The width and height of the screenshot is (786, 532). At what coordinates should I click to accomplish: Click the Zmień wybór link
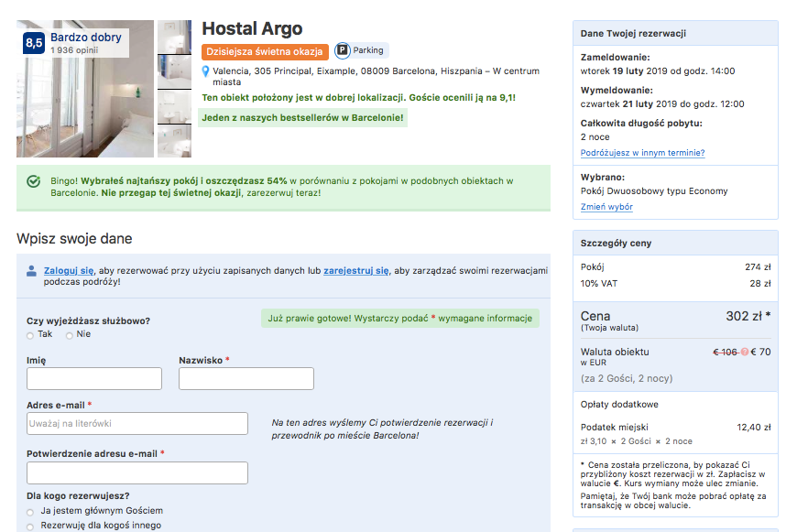click(x=606, y=207)
